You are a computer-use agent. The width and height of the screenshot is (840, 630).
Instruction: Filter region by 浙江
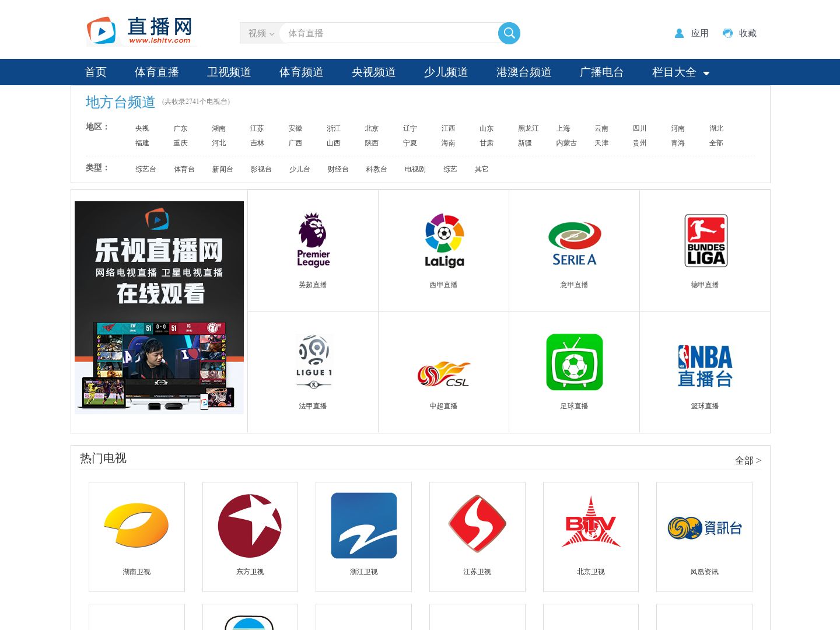click(x=334, y=128)
